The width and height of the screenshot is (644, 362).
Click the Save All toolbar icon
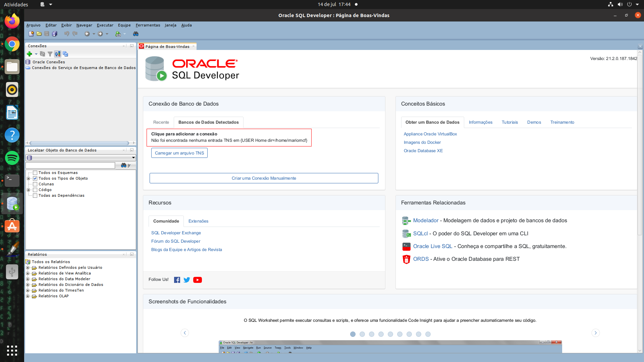(54, 34)
